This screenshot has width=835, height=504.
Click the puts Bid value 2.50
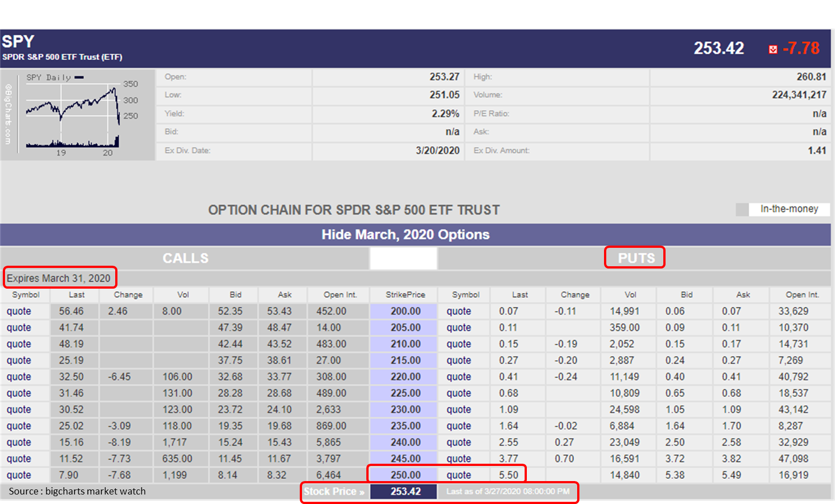675,442
